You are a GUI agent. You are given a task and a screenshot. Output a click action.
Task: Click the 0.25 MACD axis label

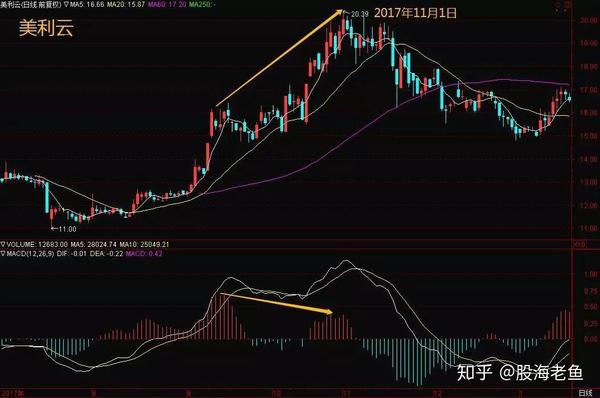pos(591,323)
